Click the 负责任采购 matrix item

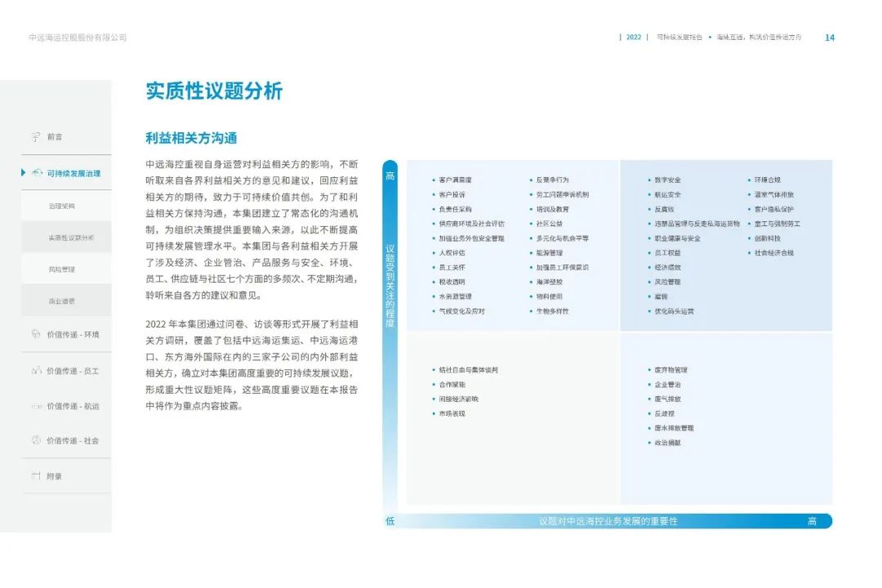tap(455, 209)
